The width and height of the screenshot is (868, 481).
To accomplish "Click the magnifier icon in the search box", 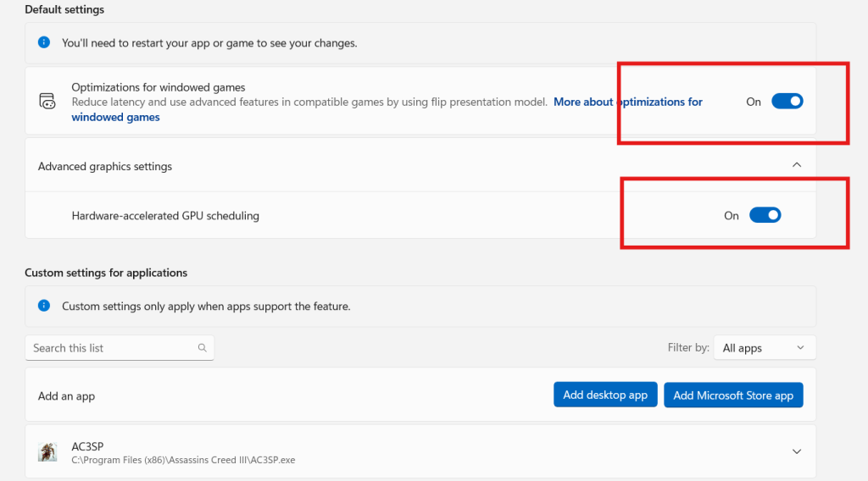I will click(202, 348).
